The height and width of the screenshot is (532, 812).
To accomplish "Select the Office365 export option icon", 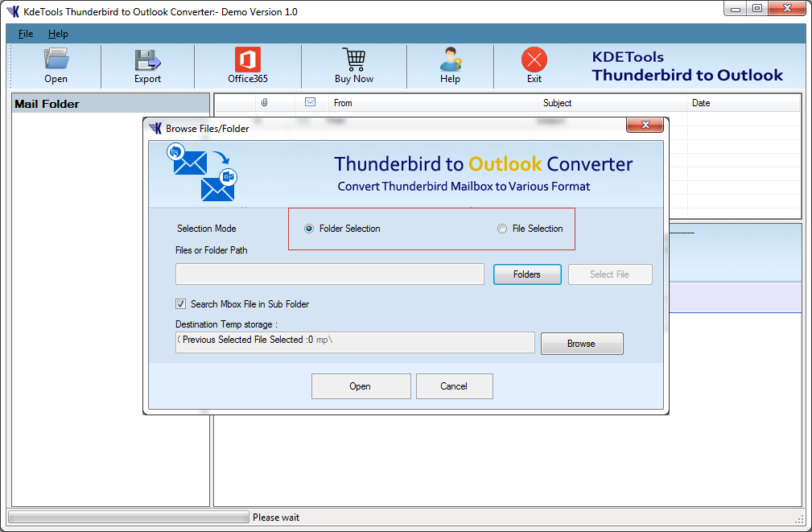I will (246, 64).
